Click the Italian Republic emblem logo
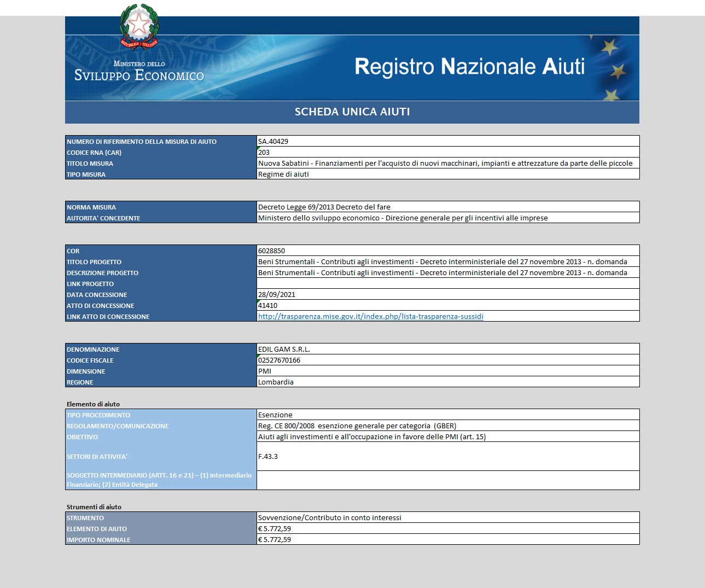 [x=139, y=27]
